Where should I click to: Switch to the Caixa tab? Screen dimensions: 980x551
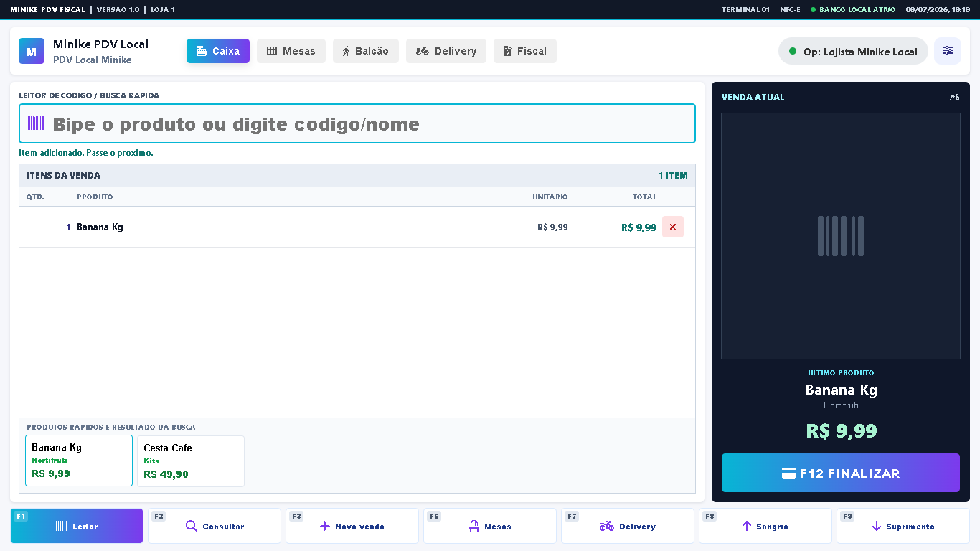(x=218, y=51)
